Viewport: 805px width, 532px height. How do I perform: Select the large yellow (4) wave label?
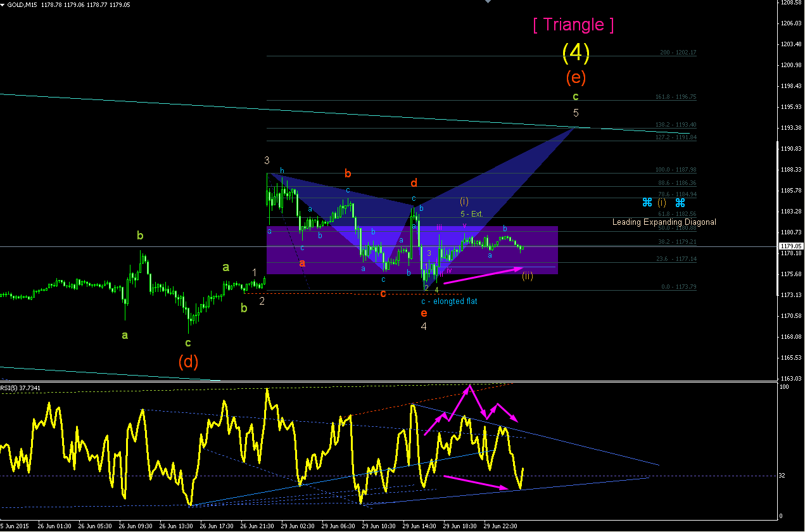coord(576,53)
